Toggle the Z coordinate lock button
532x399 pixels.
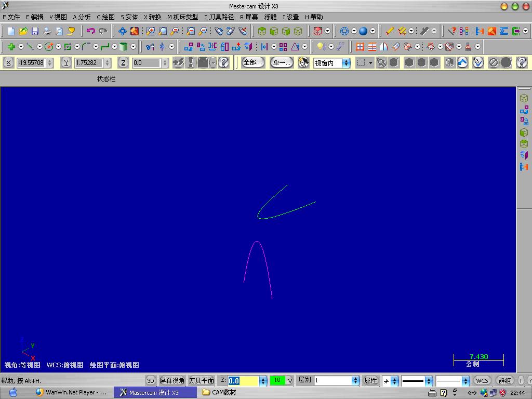[124, 63]
